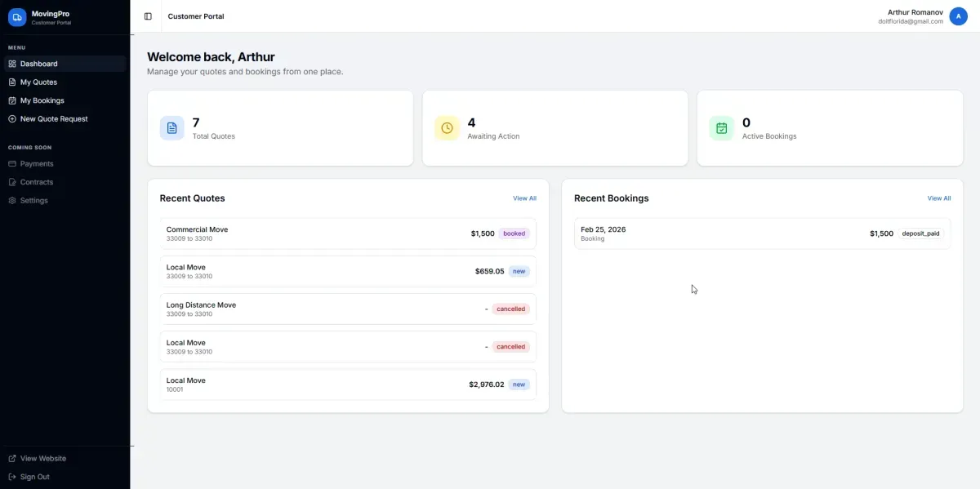The width and height of the screenshot is (980, 489).
Task: Select the $2,976.02 Local Move quote
Action: pyautogui.click(x=347, y=385)
